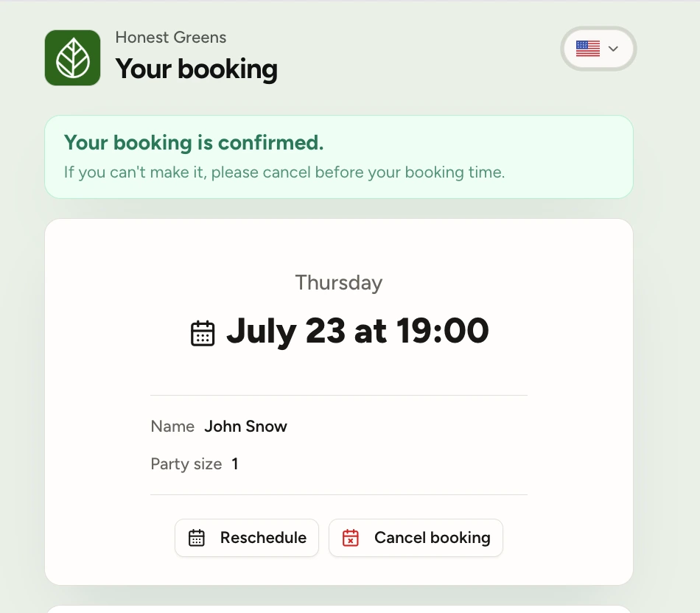Click the US flag icon
Screen dimensions: 700x613
pyautogui.click(x=587, y=49)
